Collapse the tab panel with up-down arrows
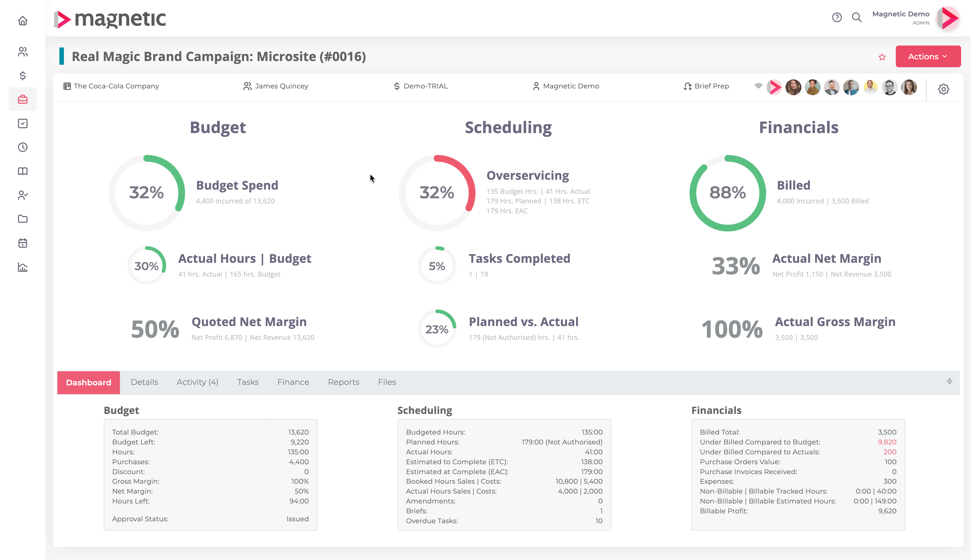 click(950, 381)
